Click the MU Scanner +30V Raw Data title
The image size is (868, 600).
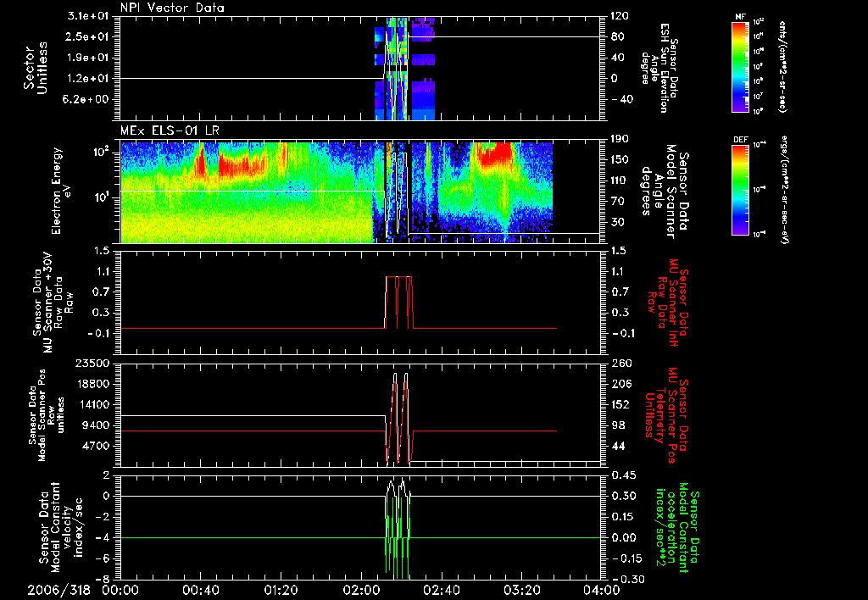(x=53, y=303)
